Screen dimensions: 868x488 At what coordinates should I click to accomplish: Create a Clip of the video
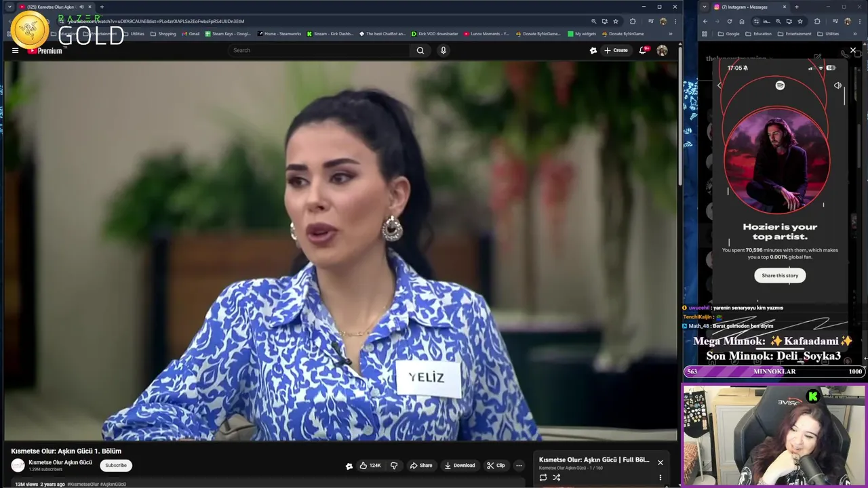(496, 466)
